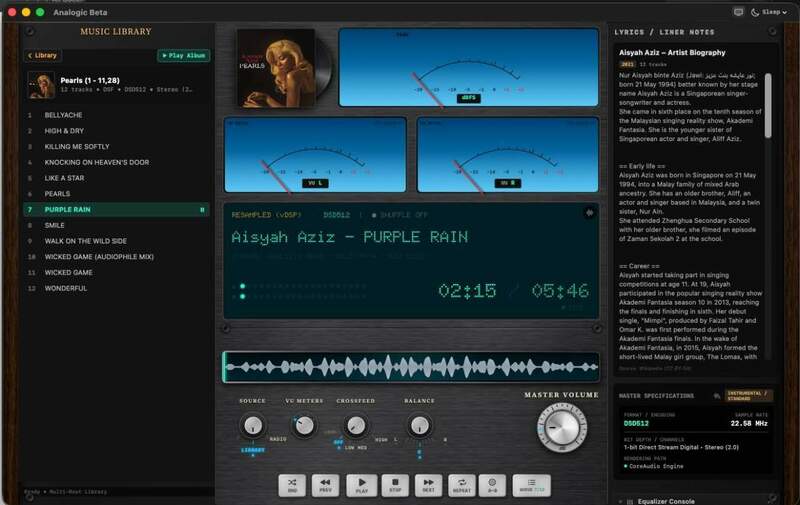Image resolution: width=800 pixels, height=505 pixels.
Task: Click the Crossfeed level knob
Action: click(356, 425)
